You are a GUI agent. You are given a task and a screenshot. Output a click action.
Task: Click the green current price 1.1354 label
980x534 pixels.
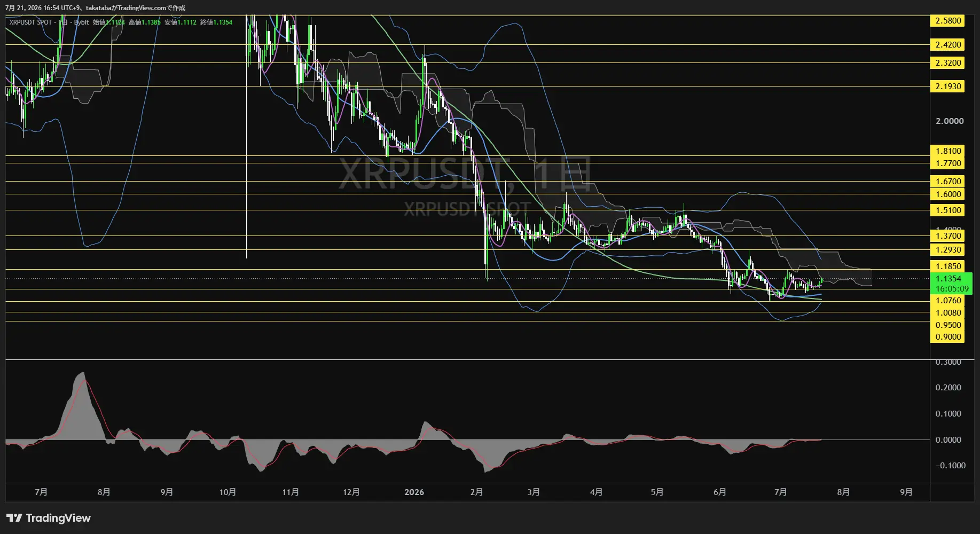click(x=951, y=279)
